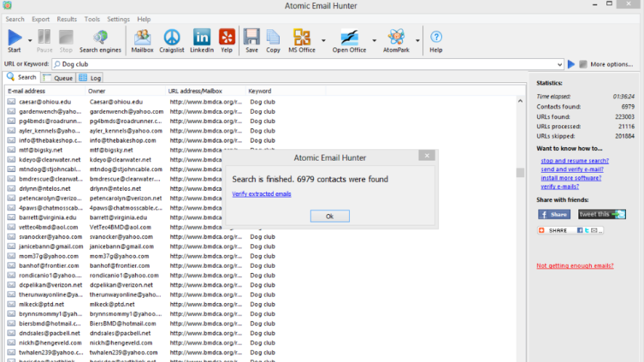
Task: Click the tweet this button
Action: (602, 214)
